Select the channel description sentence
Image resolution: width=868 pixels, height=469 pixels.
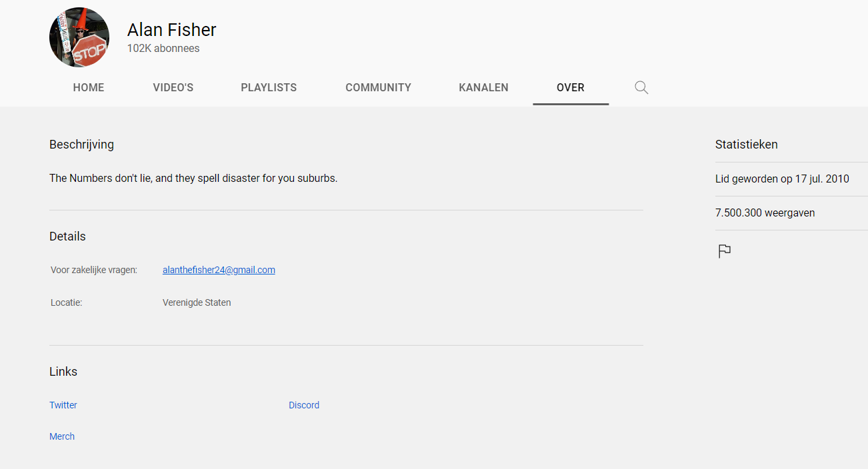(193, 179)
